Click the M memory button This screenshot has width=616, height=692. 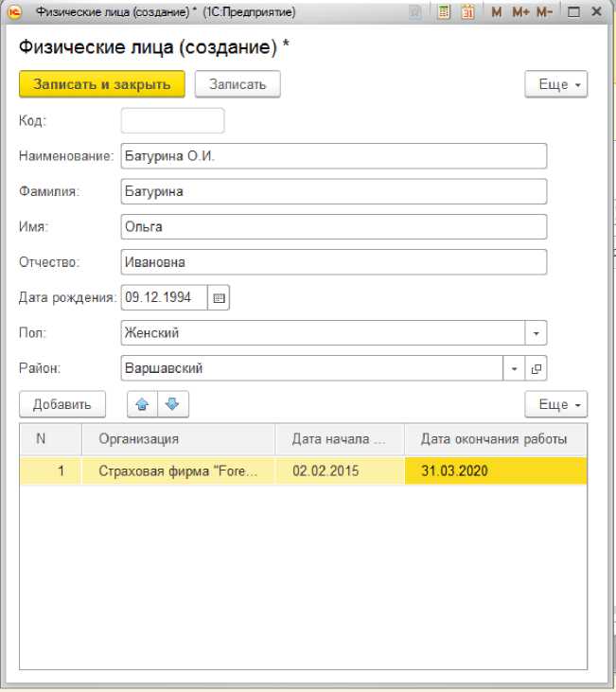(x=497, y=11)
